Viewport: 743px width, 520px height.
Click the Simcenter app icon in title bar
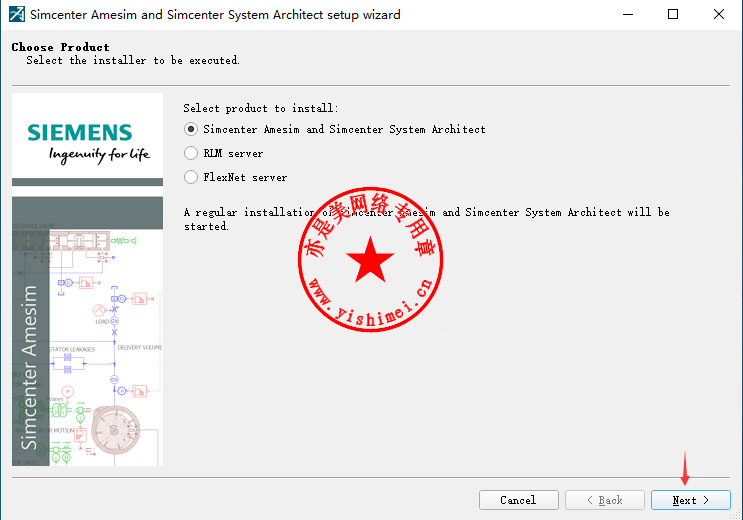click(17, 14)
